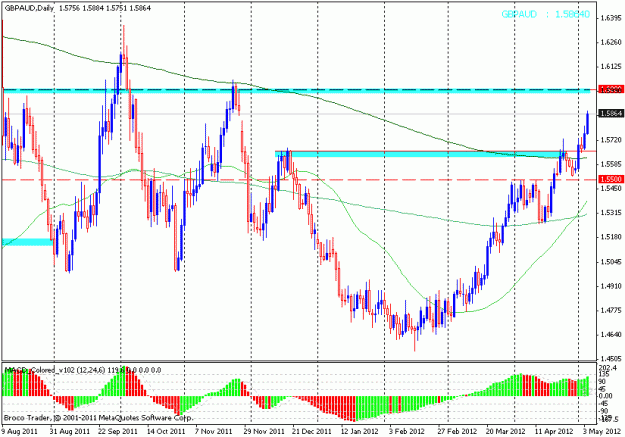Screen dimensions: 625x437
Task: Click the 29 Nov 2011 date label
Action: (263, 432)
